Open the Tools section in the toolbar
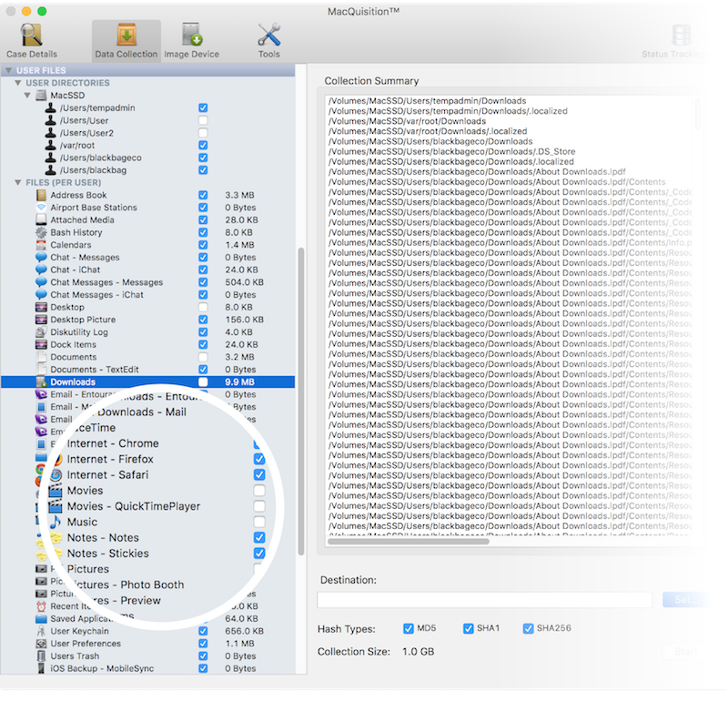 tap(269, 41)
